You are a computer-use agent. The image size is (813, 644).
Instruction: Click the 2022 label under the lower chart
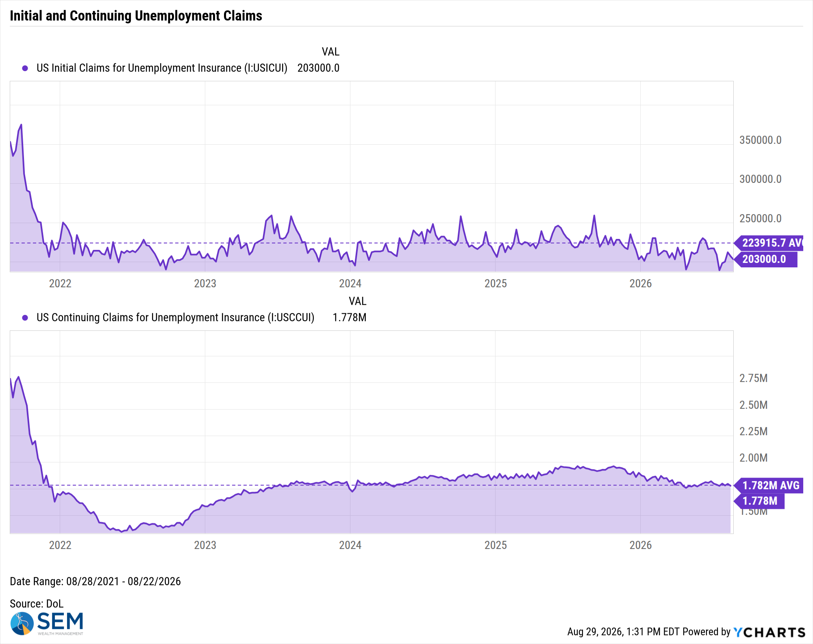pos(60,545)
